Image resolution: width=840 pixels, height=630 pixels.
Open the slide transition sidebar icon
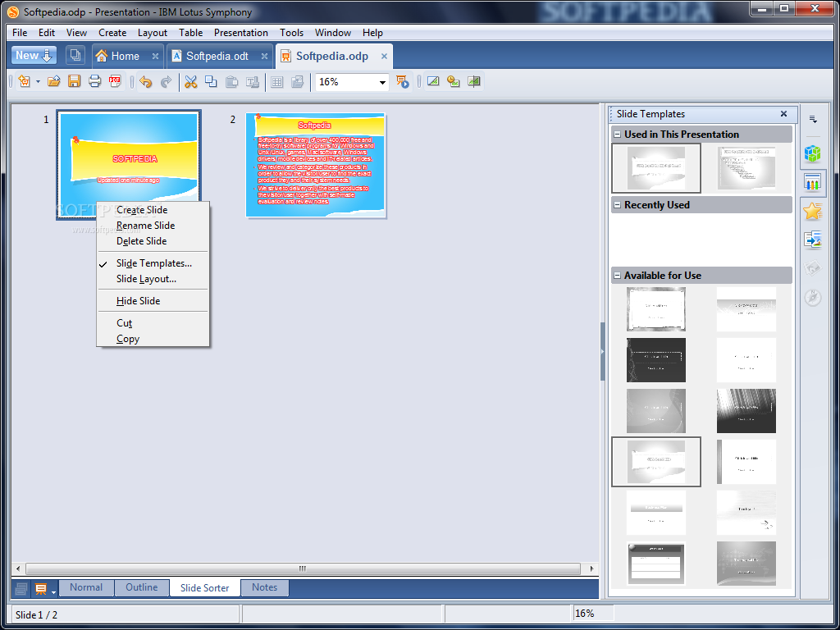(813, 240)
